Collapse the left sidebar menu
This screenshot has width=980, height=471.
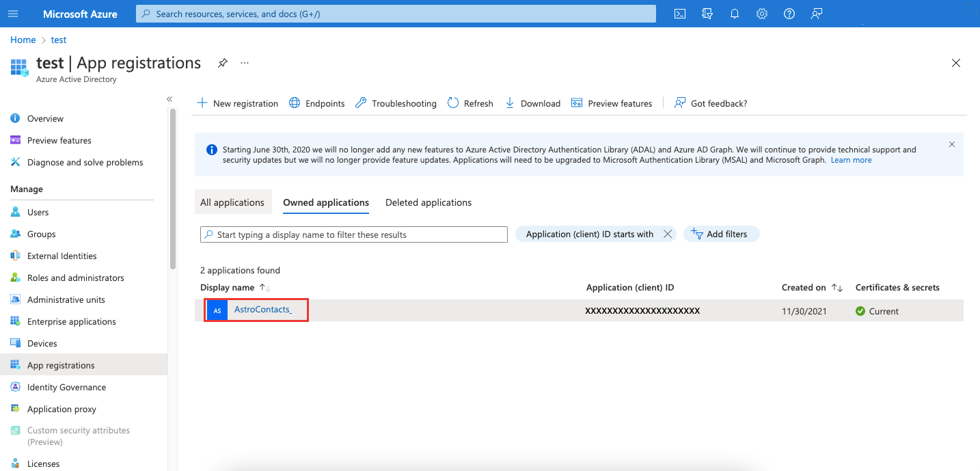click(x=169, y=99)
